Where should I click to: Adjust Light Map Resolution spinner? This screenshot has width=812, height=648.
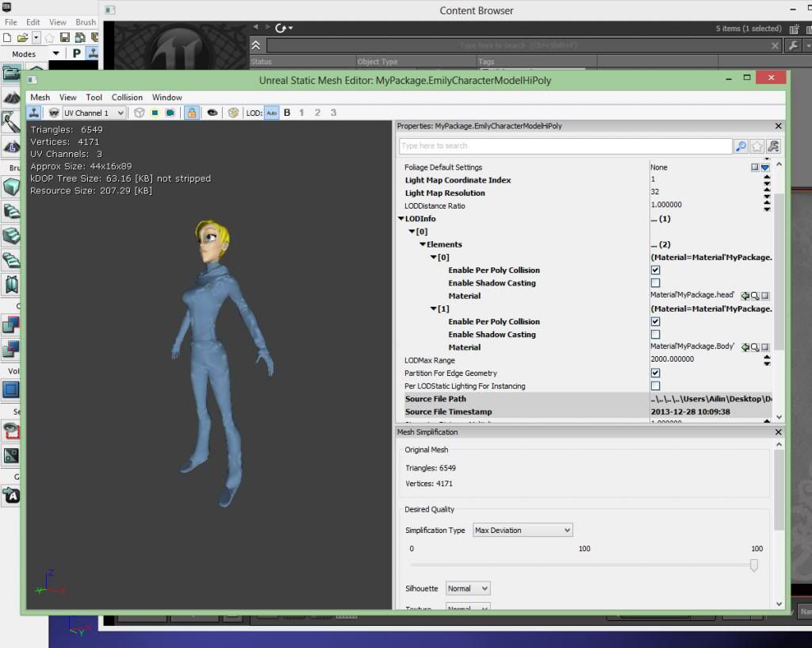[x=767, y=193]
